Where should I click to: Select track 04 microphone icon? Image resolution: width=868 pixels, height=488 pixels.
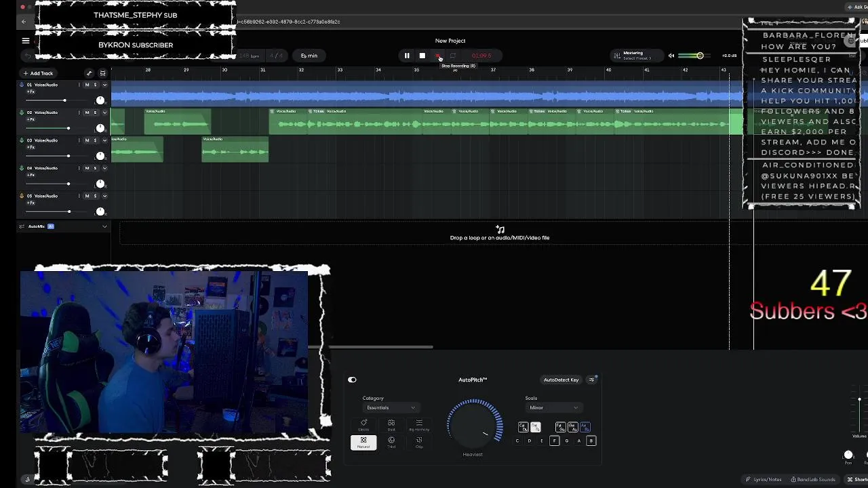pyautogui.click(x=22, y=168)
